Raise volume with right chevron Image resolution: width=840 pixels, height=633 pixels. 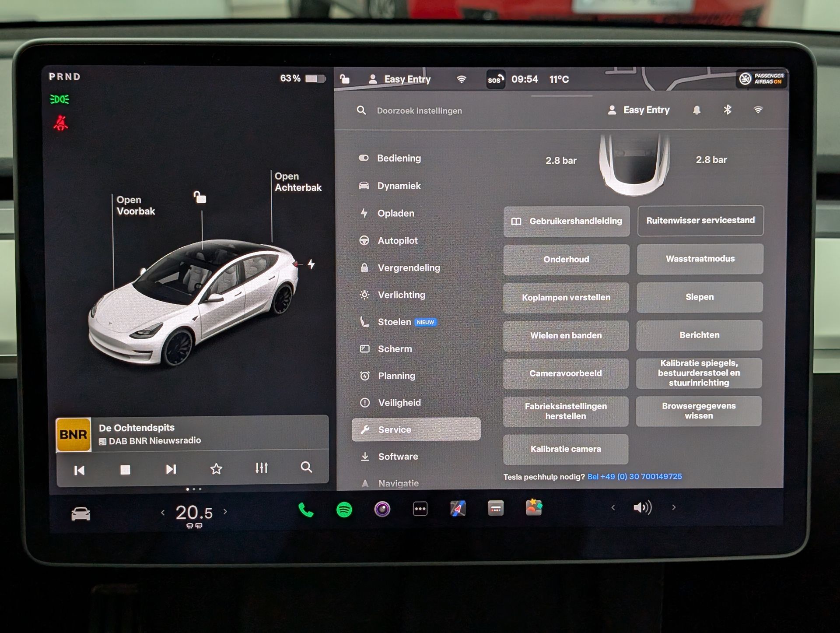pos(674,507)
